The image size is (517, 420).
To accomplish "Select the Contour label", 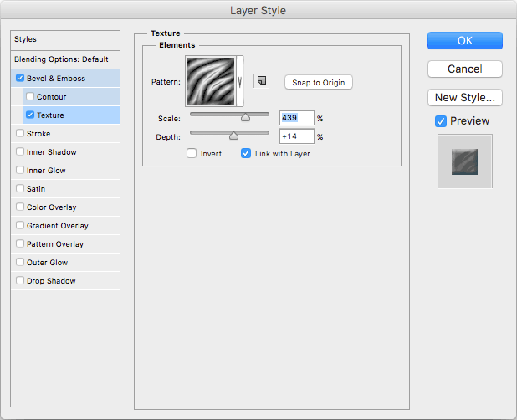I will 51,97.
